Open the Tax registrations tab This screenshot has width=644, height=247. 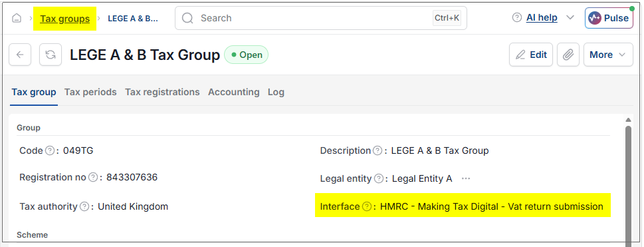[x=162, y=93]
